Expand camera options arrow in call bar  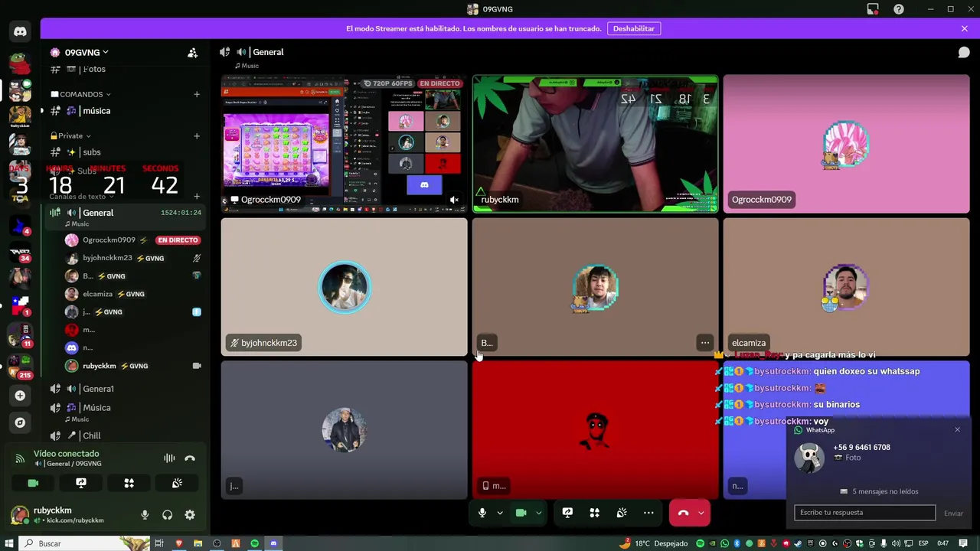coord(539,513)
